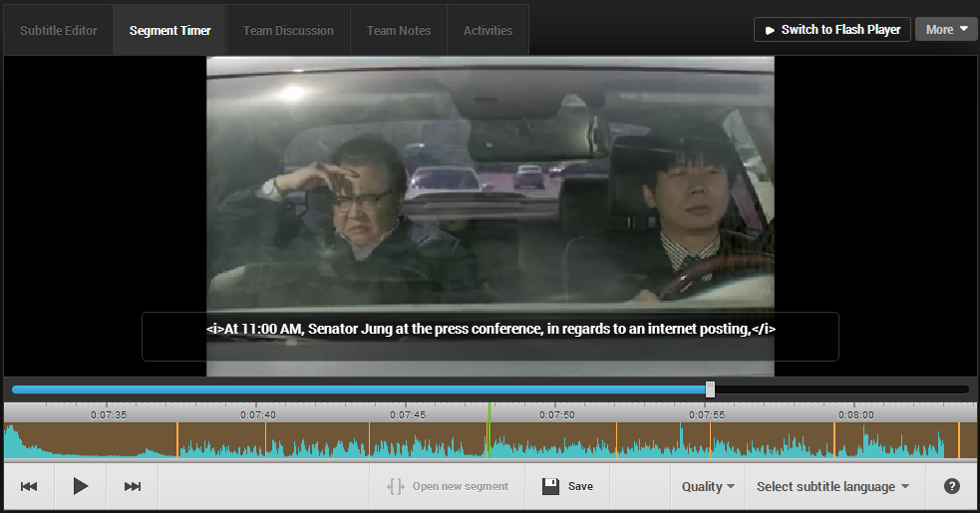Click the 0:07:40 mark on time ruler

click(257, 414)
